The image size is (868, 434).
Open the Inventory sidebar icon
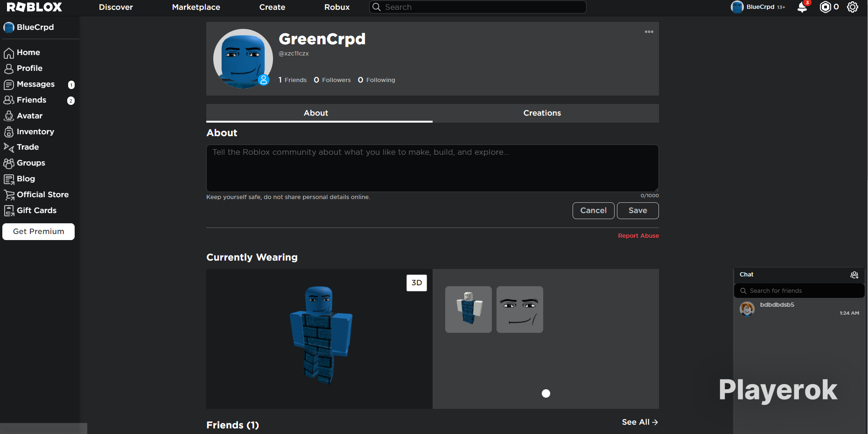9,132
